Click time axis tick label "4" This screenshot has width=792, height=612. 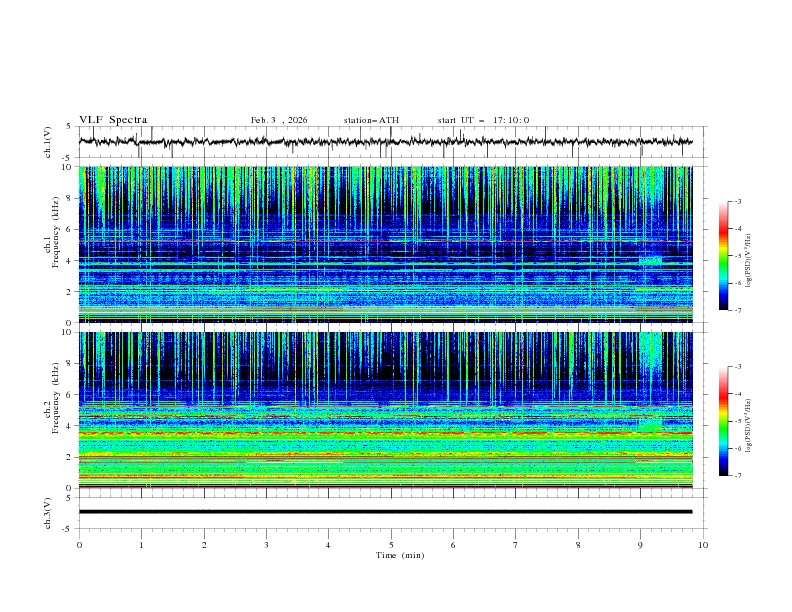coord(328,545)
